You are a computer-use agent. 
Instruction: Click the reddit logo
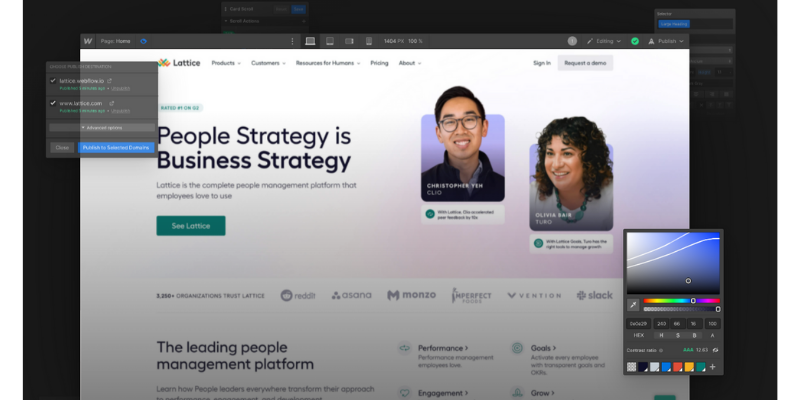tap(298, 295)
